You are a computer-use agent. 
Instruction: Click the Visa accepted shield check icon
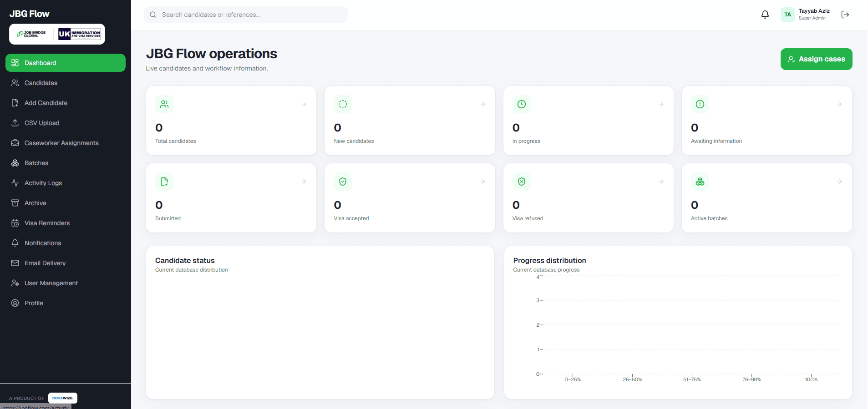pyautogui.click(x=343, y=182)
